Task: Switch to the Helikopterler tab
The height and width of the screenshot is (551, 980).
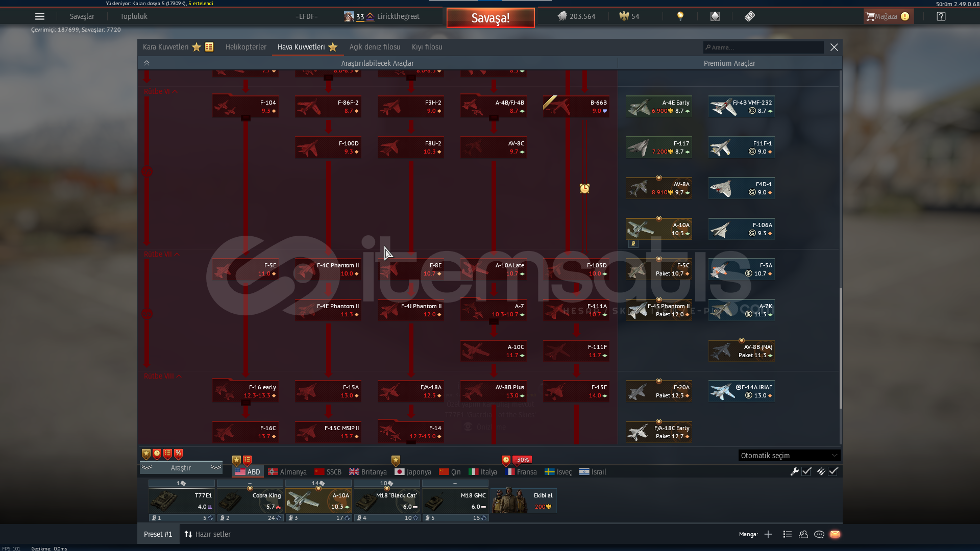Action: coord(246,47)
